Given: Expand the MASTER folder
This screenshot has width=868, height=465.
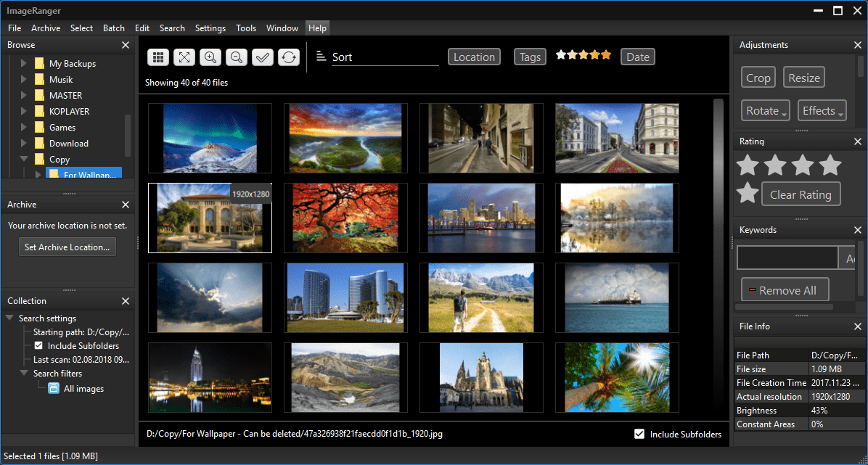Looking at the screenshot, I should pos(24,95).
